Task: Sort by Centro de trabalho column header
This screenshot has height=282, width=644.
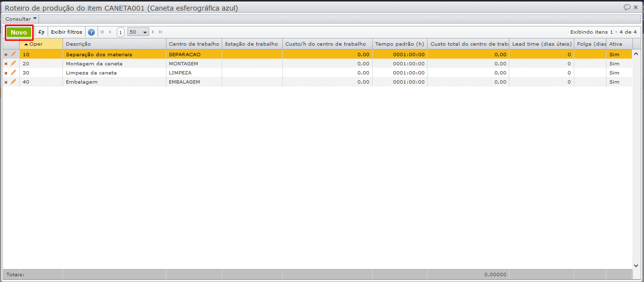Action: tap(194, 44)
